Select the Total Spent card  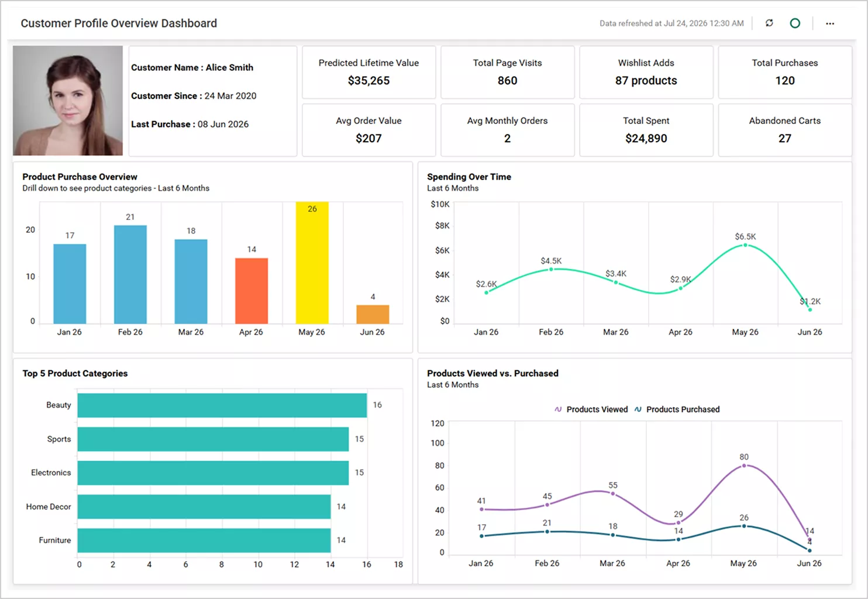tap(646, 130)
